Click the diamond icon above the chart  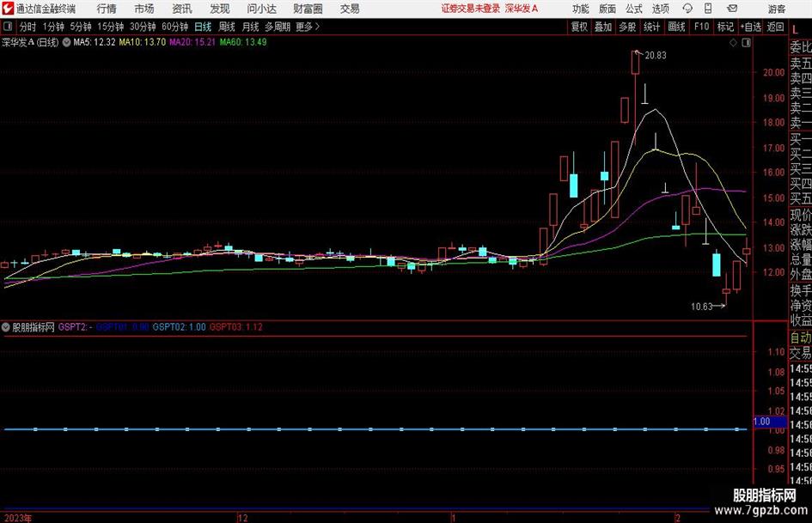click(733, 43)
